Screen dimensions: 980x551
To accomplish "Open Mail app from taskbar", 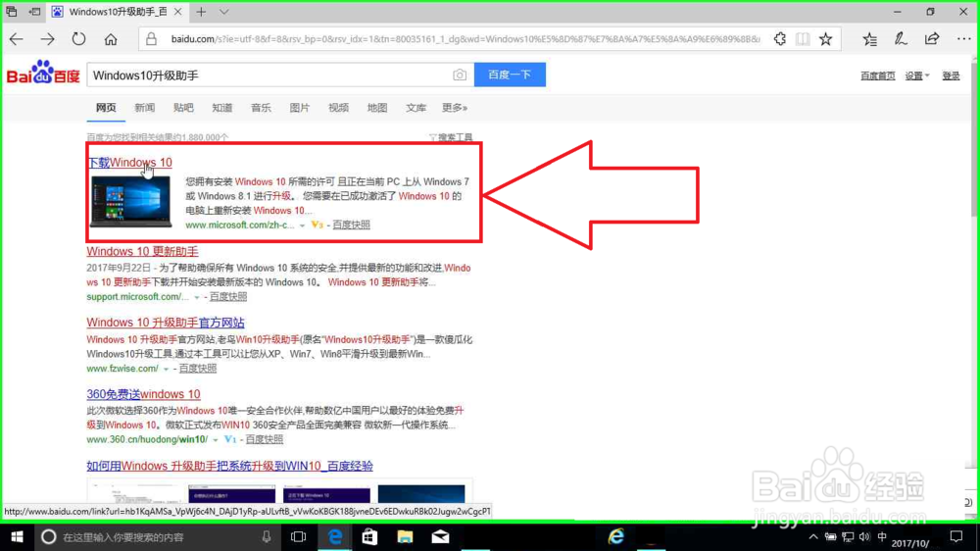I will pyautogui.click(x=441, y=536).
